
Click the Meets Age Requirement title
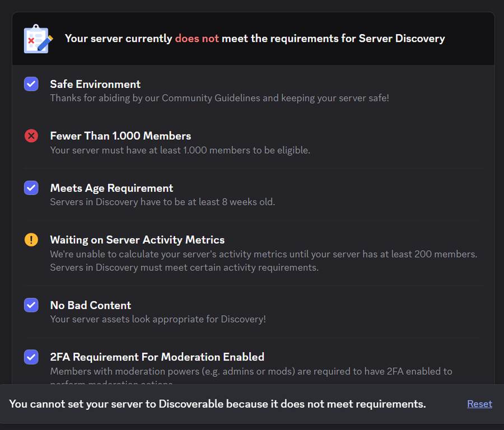[111, 188]
